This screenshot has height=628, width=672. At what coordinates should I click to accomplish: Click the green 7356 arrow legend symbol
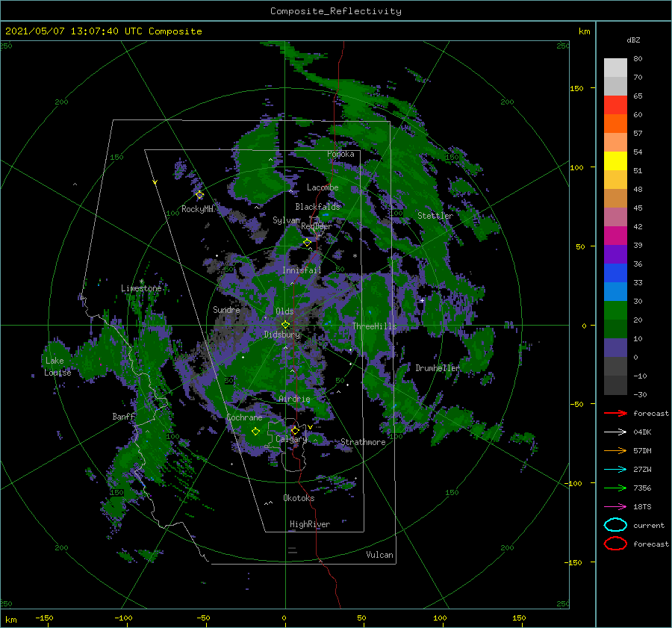click(615, 488)
